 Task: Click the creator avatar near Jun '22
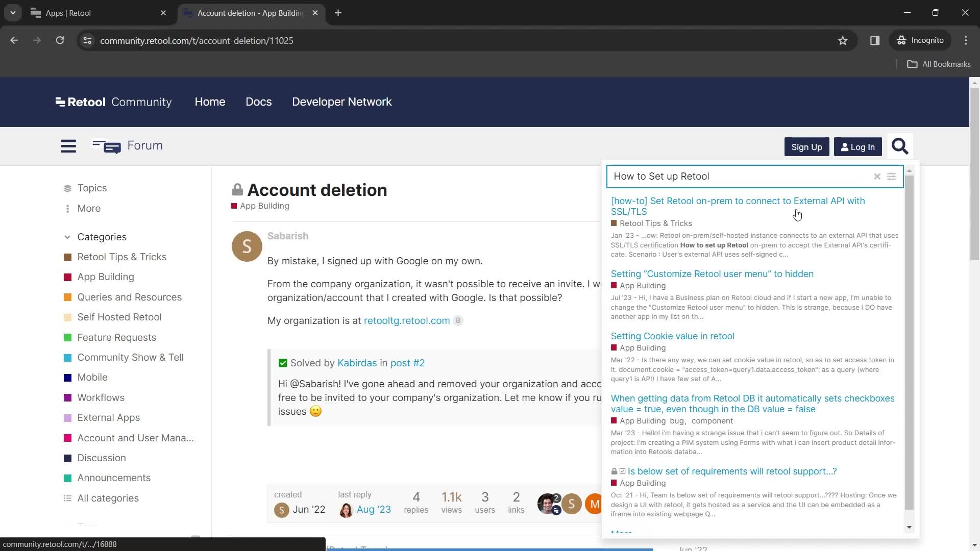(281, 510)
